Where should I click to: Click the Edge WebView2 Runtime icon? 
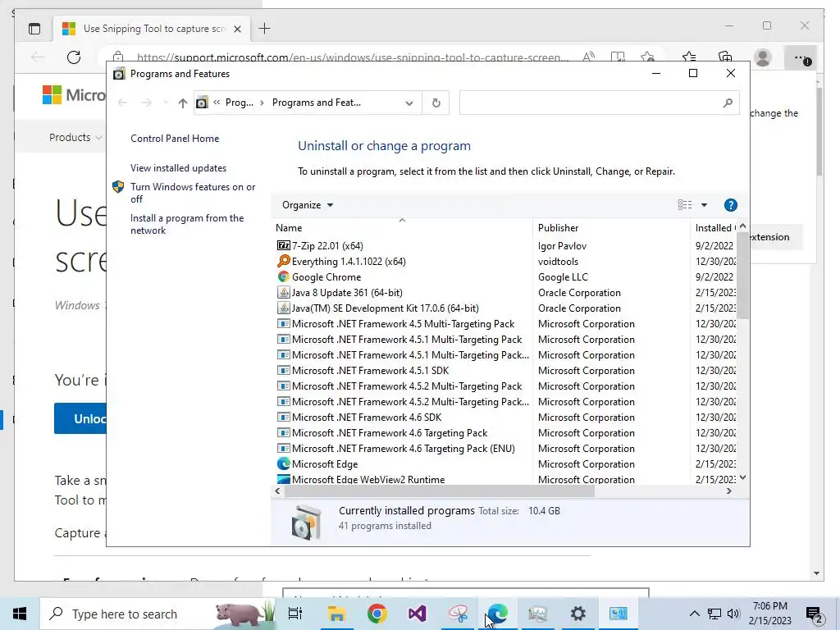[x=283, y=479]
